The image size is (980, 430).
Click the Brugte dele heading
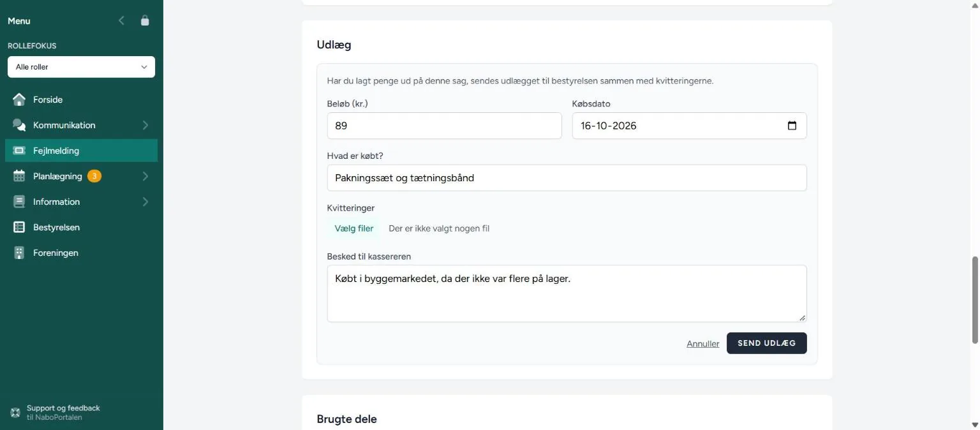pyautogui.click(x=346, y=419)
